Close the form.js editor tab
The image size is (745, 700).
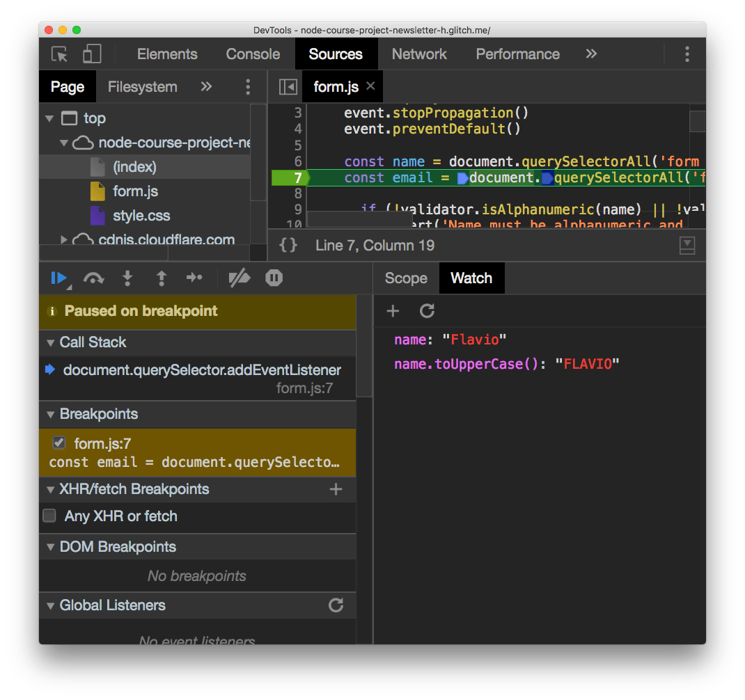point(370,86)
